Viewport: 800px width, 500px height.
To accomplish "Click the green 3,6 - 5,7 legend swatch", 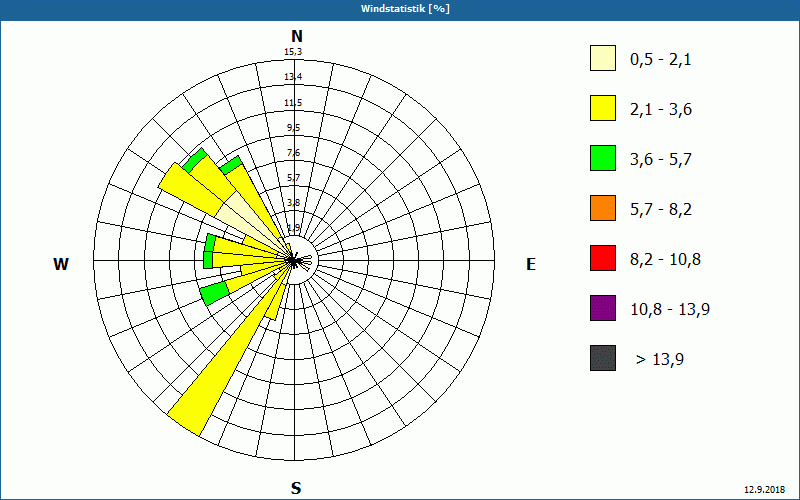I will 603,158.
